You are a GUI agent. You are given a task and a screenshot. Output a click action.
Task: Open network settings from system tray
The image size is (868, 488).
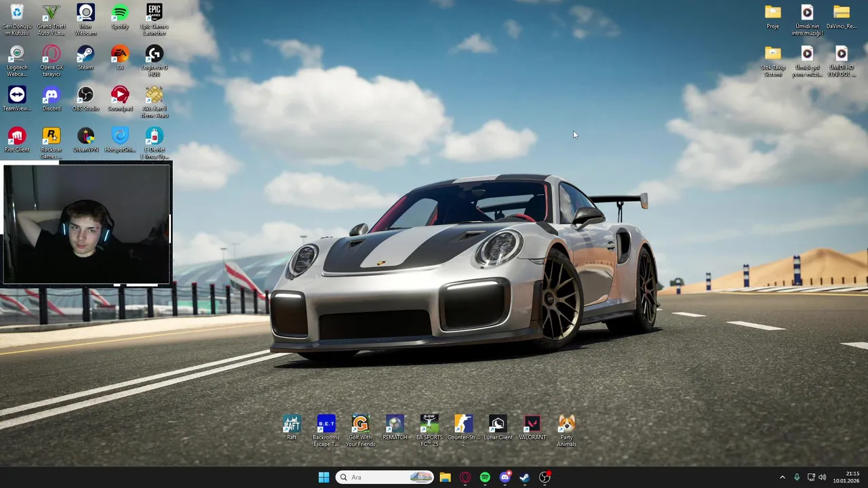pos(811,477)
